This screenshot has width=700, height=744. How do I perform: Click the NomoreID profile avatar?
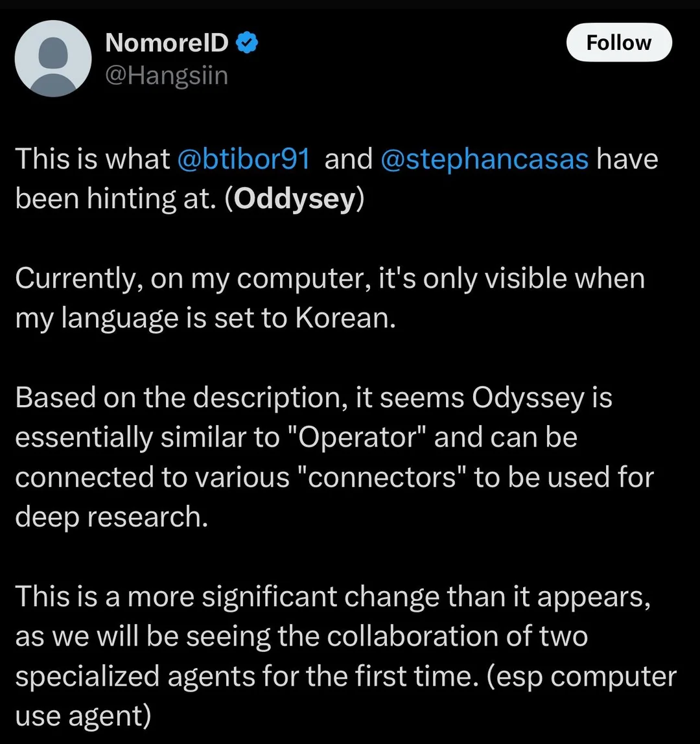pos(52,58)
